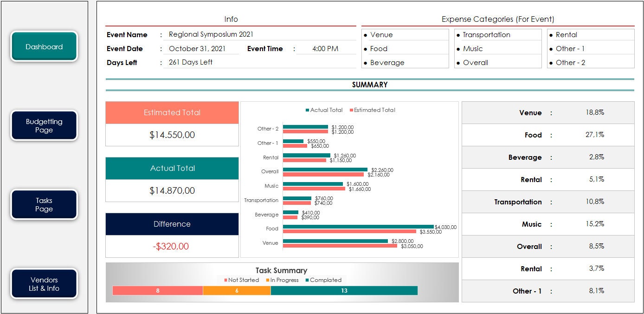Select the Music 15,2% summary row
This screenshot has height=314, width=644.
coord(548,224)
